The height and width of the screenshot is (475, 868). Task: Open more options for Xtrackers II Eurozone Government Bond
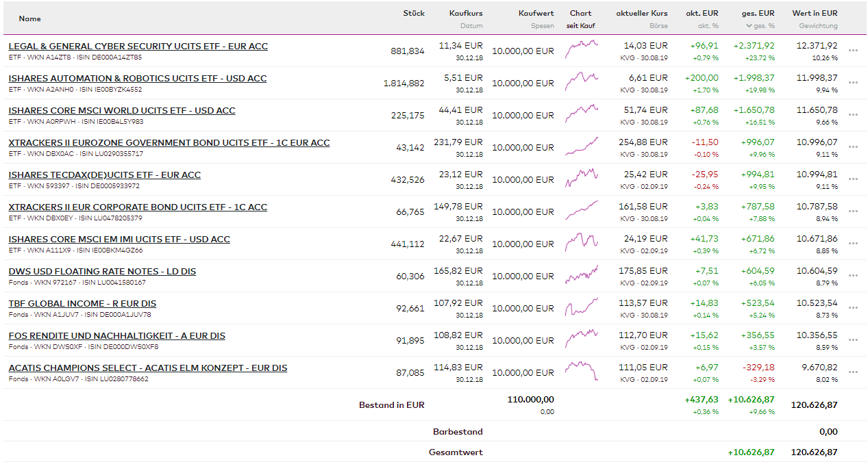[x=853, y=147]
